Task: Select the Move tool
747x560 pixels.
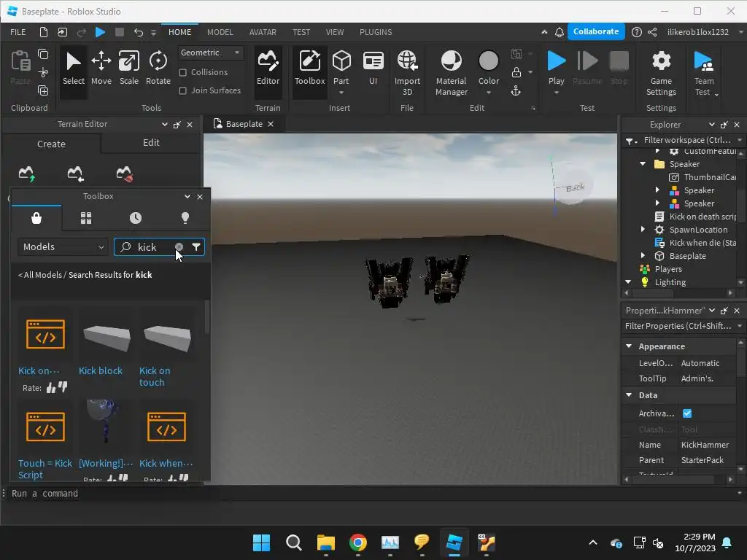Action: (x=101, y=68)
